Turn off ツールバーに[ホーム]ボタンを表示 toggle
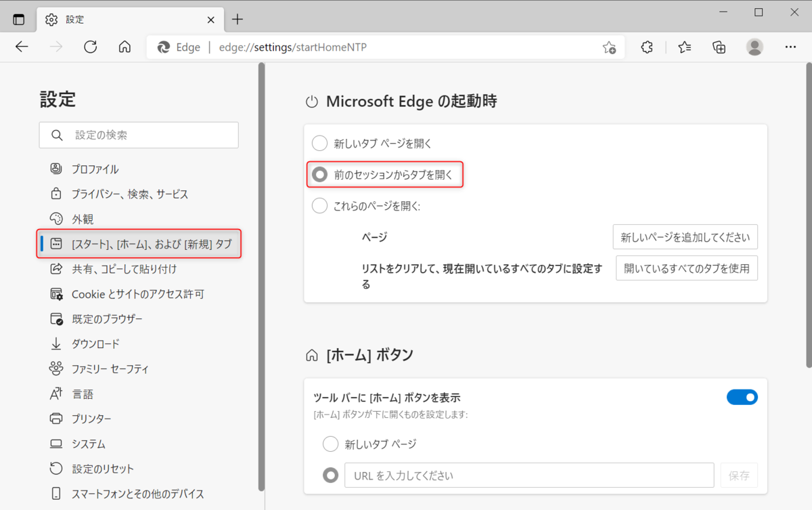The image size is (812, 510). coord(742,397)
